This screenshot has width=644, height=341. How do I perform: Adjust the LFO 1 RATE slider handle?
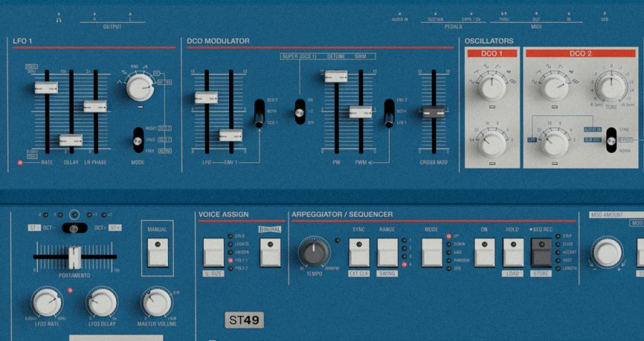tap(47, 87)
